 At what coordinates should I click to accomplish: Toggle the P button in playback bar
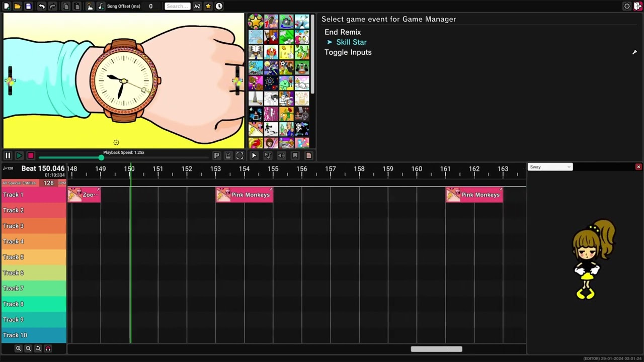216,156
